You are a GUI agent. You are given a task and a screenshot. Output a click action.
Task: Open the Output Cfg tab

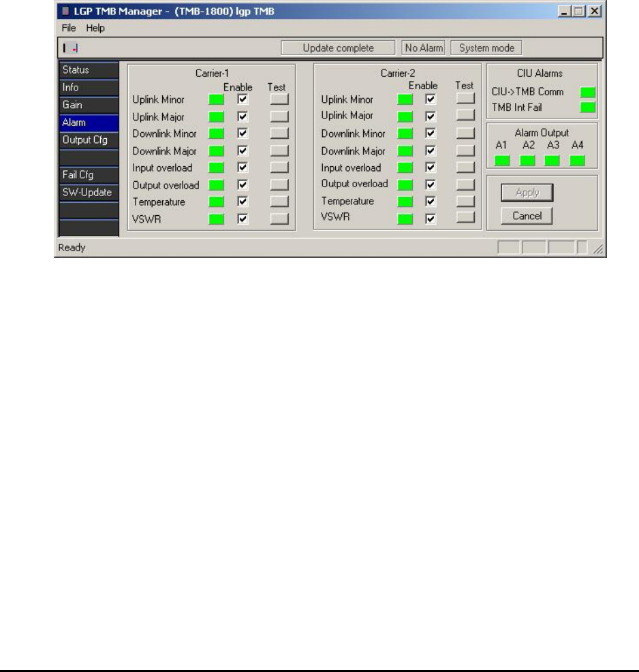click(89, 140)
